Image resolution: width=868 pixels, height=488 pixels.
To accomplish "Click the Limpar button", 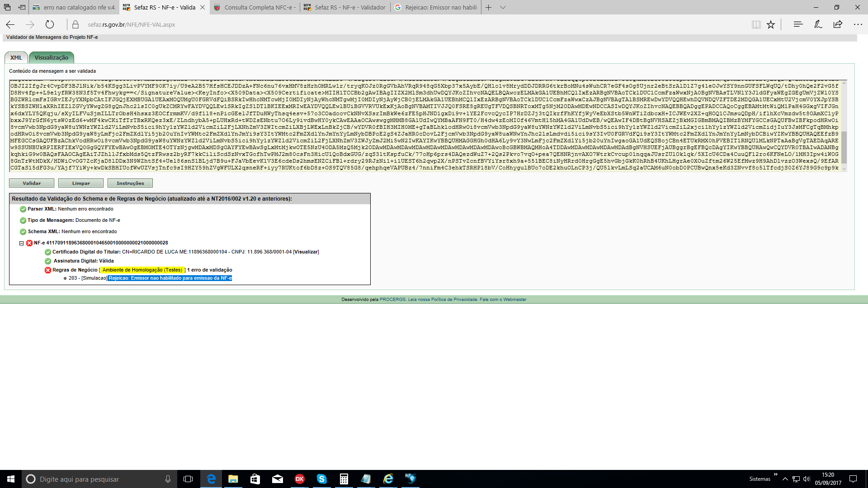I will (x=81, y=183).
